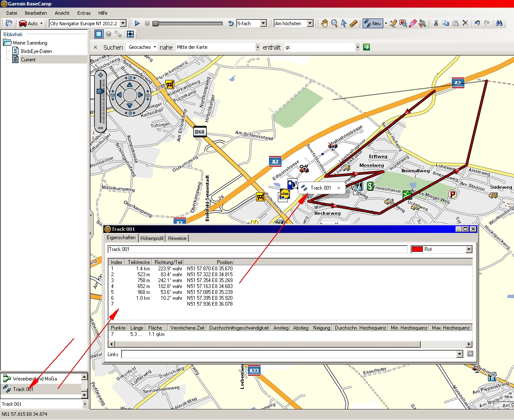
Task: Pan map down with compass down arrow
Action: coord(130,106)
